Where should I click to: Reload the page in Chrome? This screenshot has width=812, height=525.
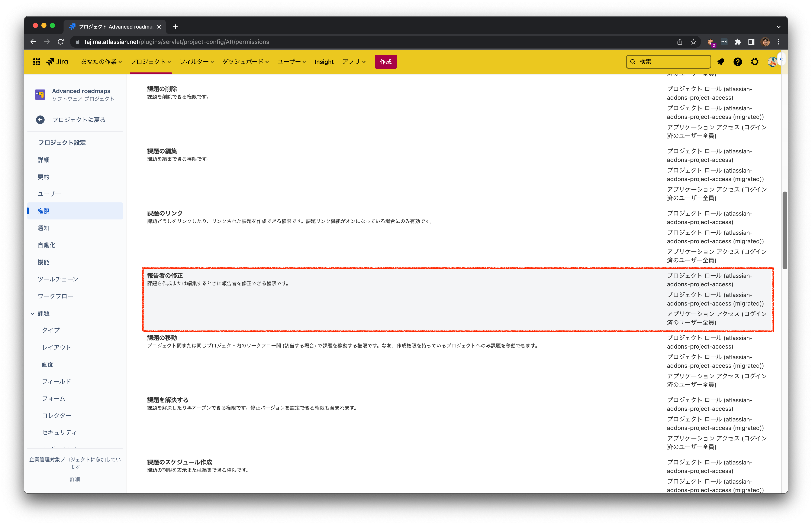[61, 42]
